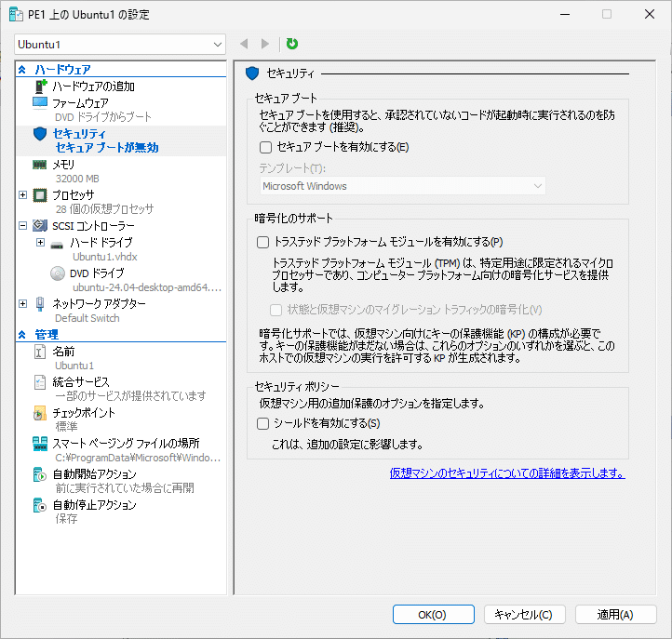
Task: Enable トラステッド プラットフォーム モジュール checkbox
Action: point(262,243)
